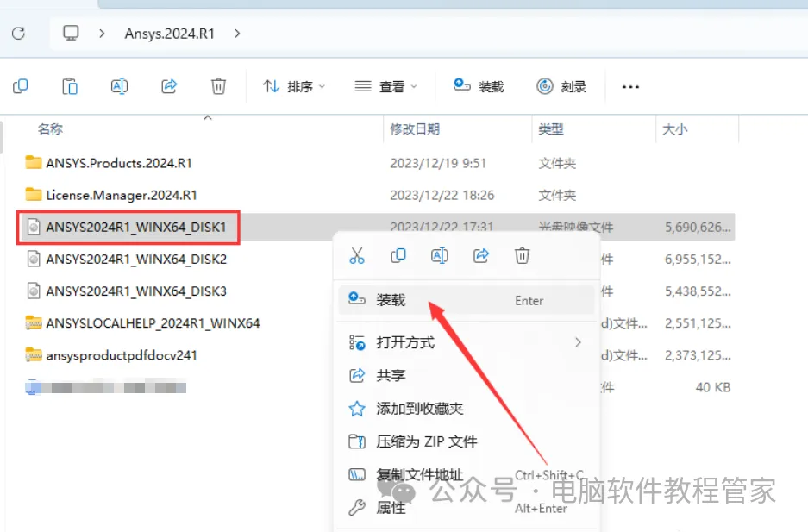Click the toolbar Share icon
The height and width of the screenshot is (532, 808).
click(x=169, y=86)
